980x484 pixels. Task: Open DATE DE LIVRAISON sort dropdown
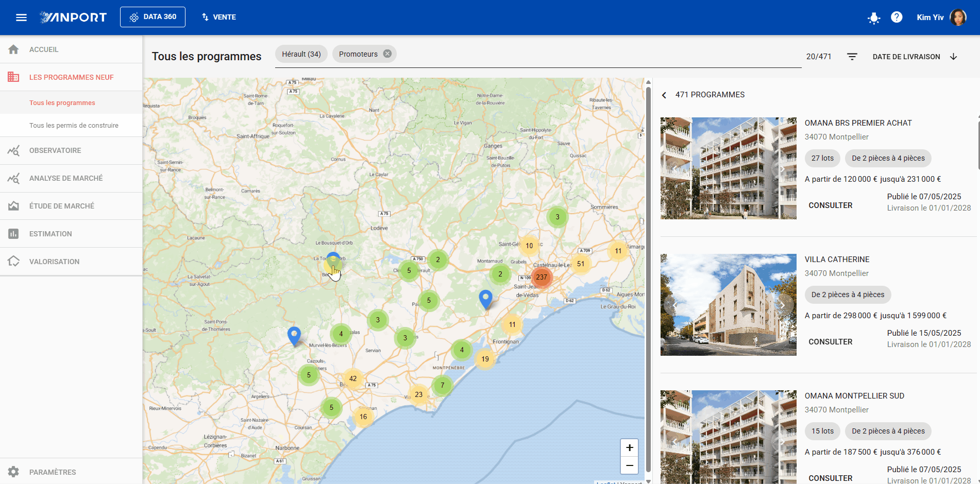pyautogui.click(x=906, y=57)
